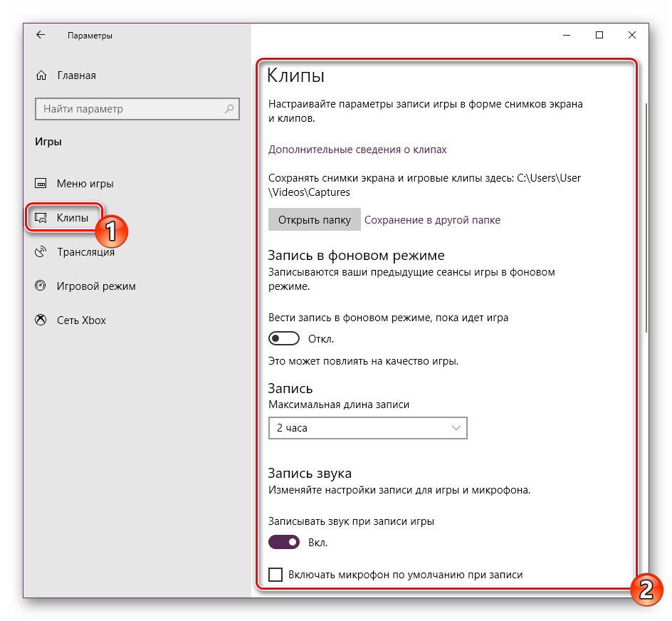Screen dimensions: 672x621
Task: Open the Сохранение в другой папке link
Action: [x=432, y=220]
